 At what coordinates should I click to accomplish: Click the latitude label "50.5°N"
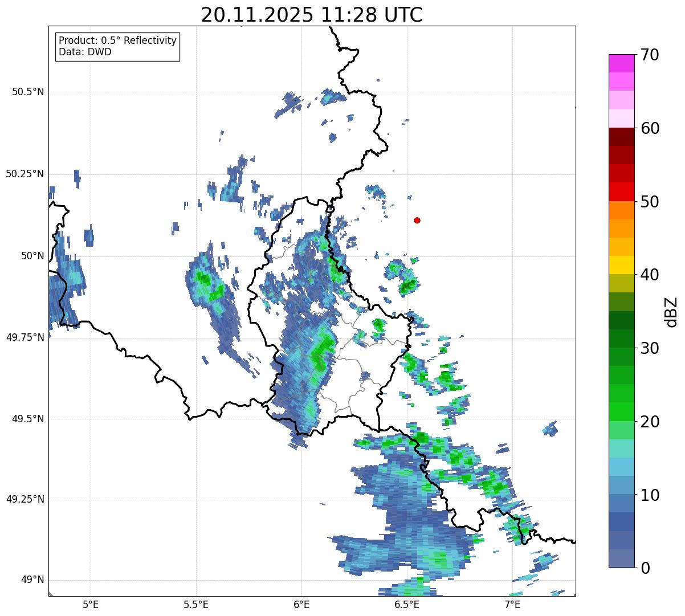(x=28, y=92)
